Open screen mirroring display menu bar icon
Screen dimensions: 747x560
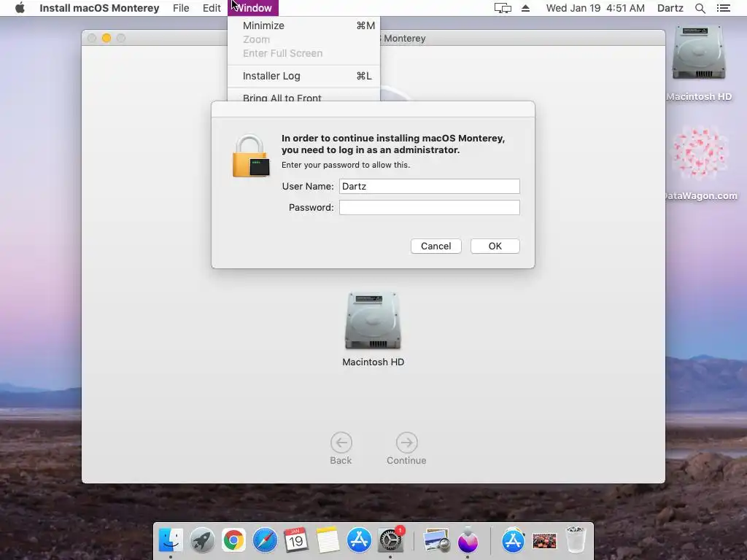pyautogui.click(x=503, y=8)
